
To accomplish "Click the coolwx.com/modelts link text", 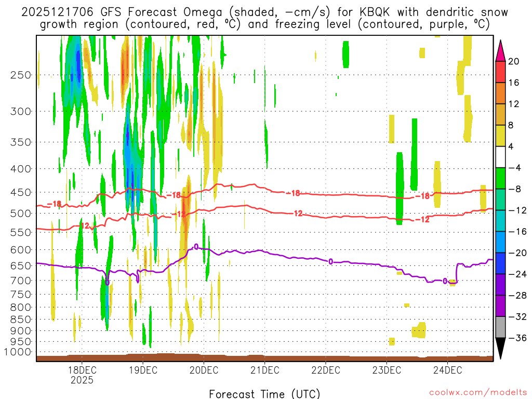I will (478, 393).
